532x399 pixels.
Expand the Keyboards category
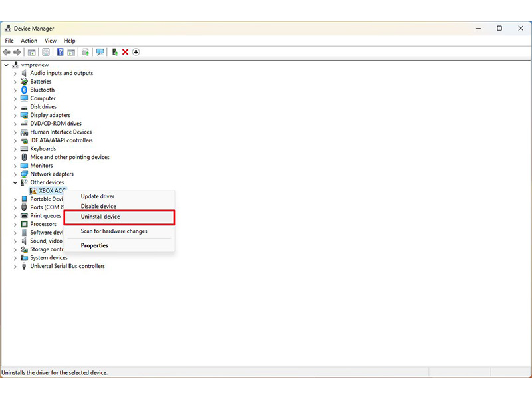[15, 149]
